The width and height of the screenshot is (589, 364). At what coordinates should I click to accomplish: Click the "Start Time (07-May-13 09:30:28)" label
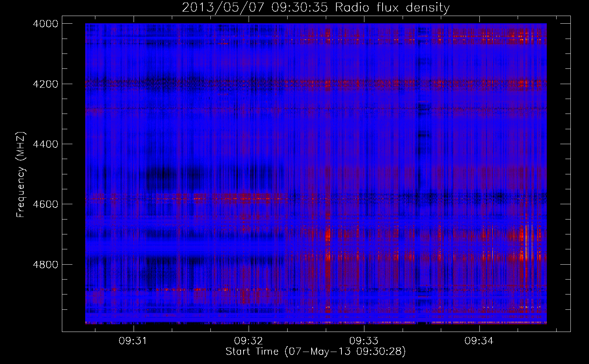tap(316, 352)
